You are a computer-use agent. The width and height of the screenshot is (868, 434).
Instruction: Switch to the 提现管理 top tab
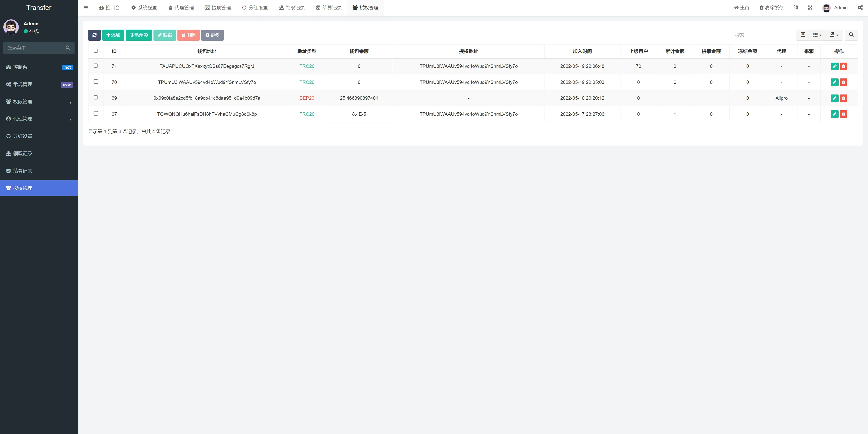(x=218, y=8)
